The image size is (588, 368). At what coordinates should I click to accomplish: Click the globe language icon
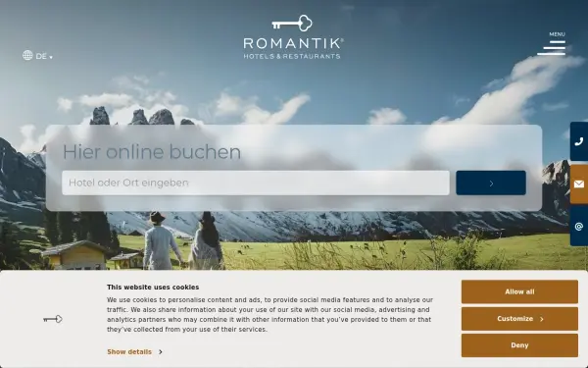[27, 55]
